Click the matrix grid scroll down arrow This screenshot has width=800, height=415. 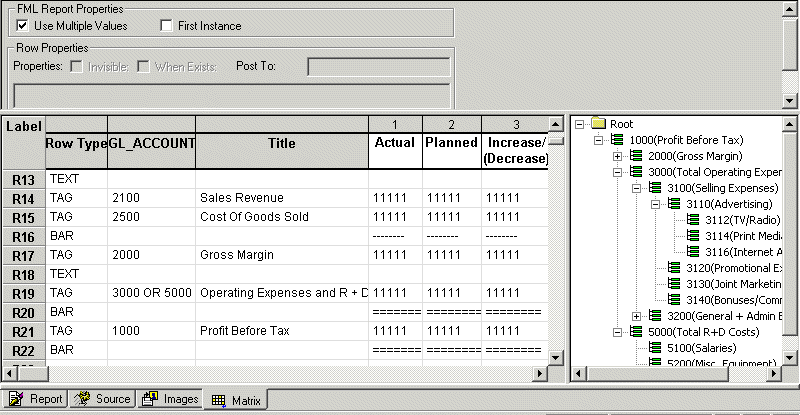click(x=556, y=358)
